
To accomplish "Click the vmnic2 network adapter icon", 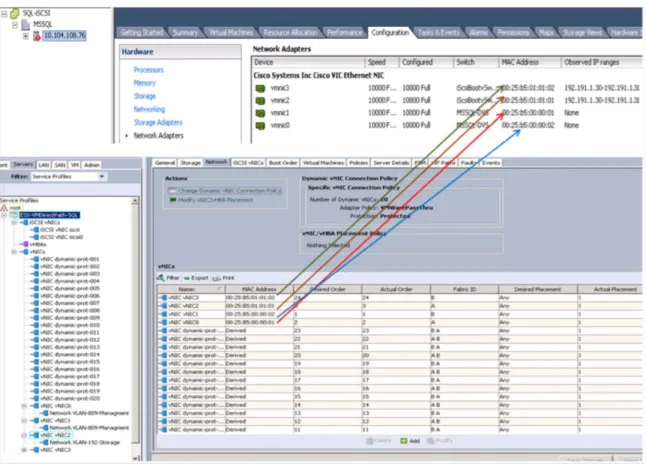I will click(260, 101).
